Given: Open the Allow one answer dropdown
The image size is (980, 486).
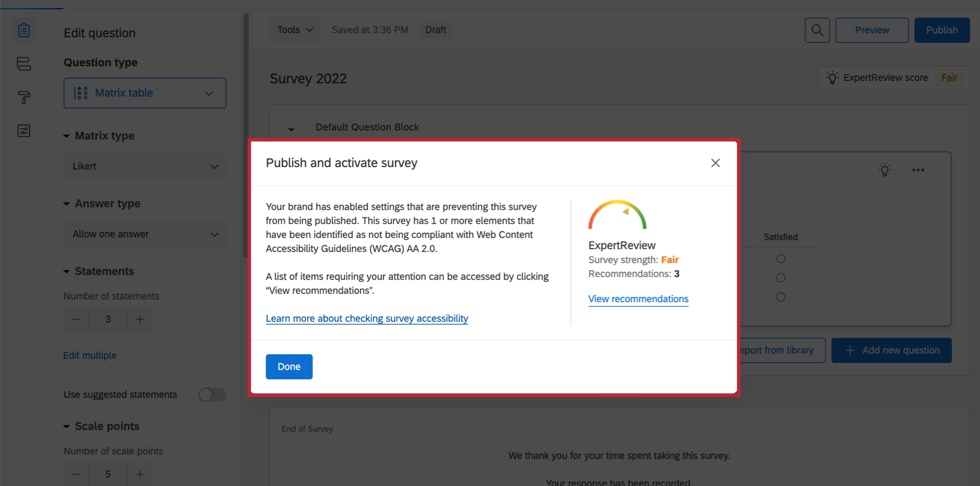Looking at the screenshot, I should pos(145,234).
